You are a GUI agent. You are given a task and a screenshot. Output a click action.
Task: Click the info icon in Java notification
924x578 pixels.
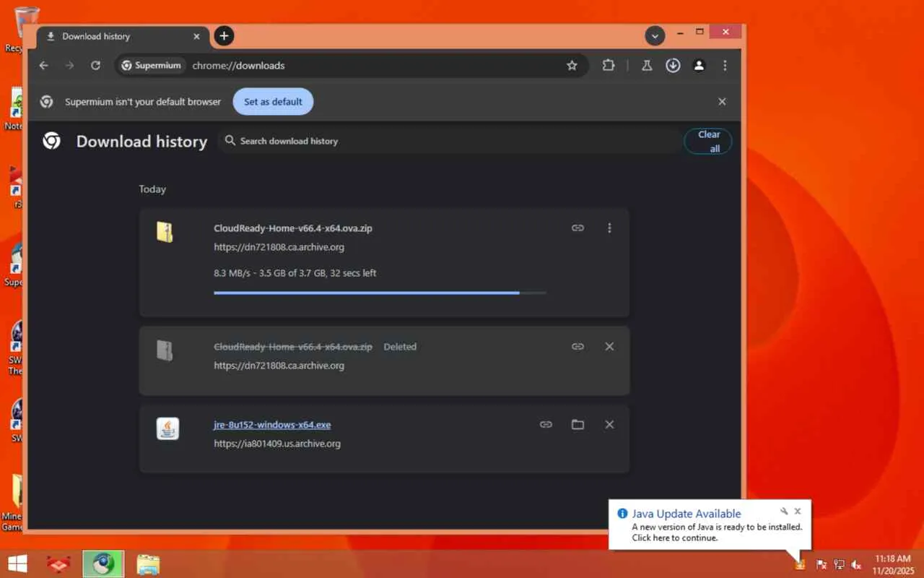click(622, 514)
